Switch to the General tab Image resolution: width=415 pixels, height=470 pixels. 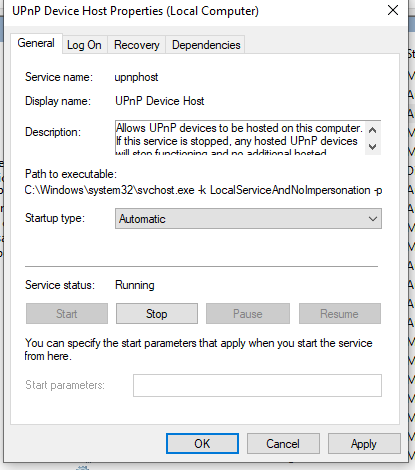36,43
